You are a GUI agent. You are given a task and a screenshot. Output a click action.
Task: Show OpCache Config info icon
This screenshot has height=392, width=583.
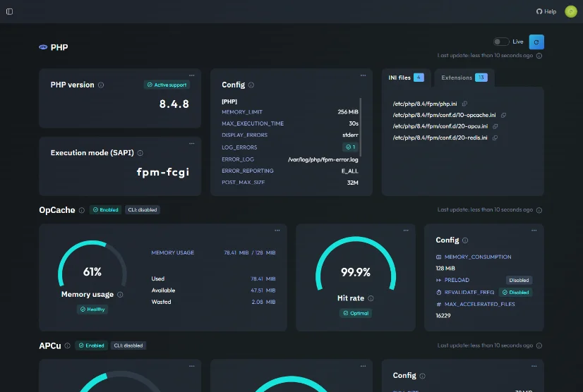(465, 240)
